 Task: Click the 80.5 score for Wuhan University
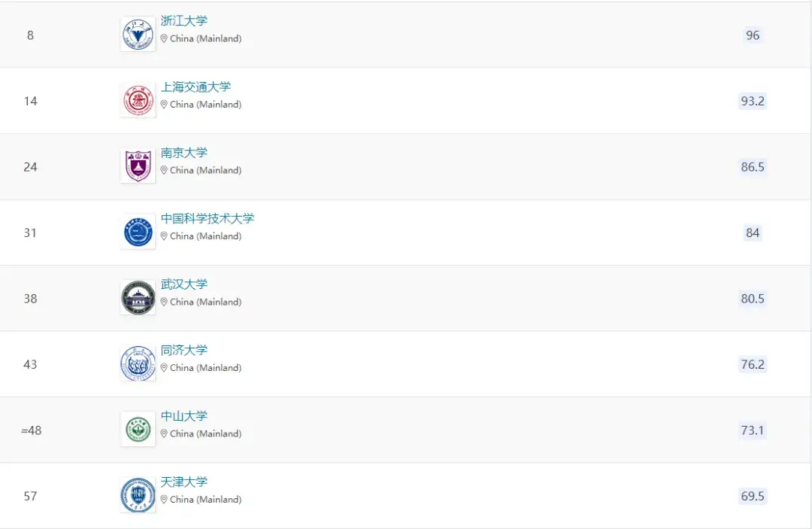coord(753,299)
